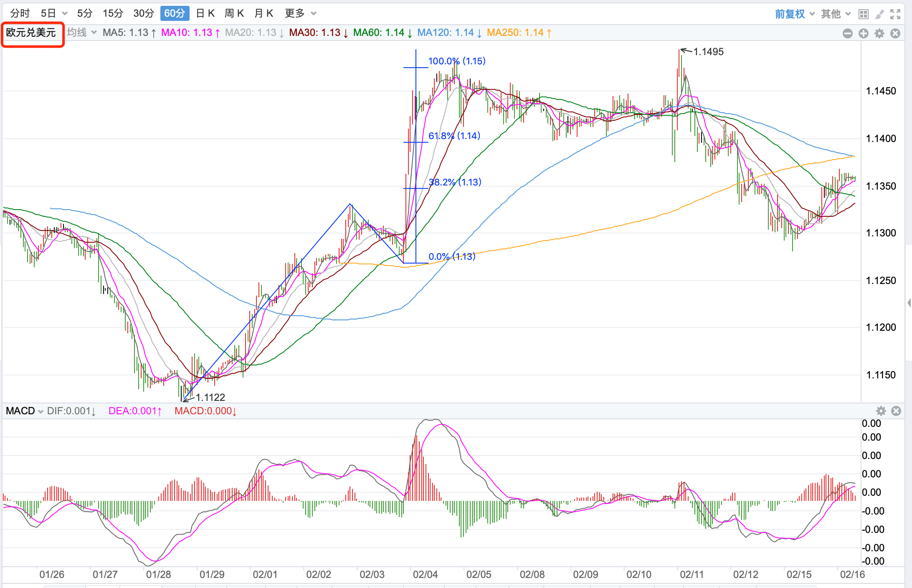Image resolution: width=912 pixels, height=588 pixels.
Task: Switch to 周K weekly candlesticks
Action: [234, 13]
